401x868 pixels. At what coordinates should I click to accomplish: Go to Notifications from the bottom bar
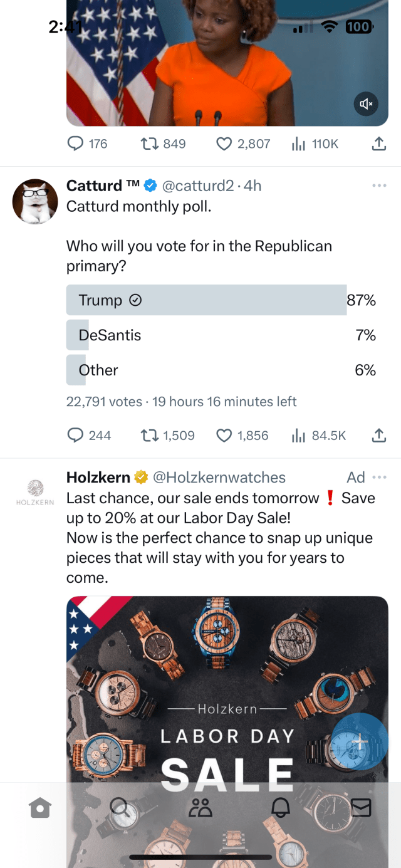(281, 808)
